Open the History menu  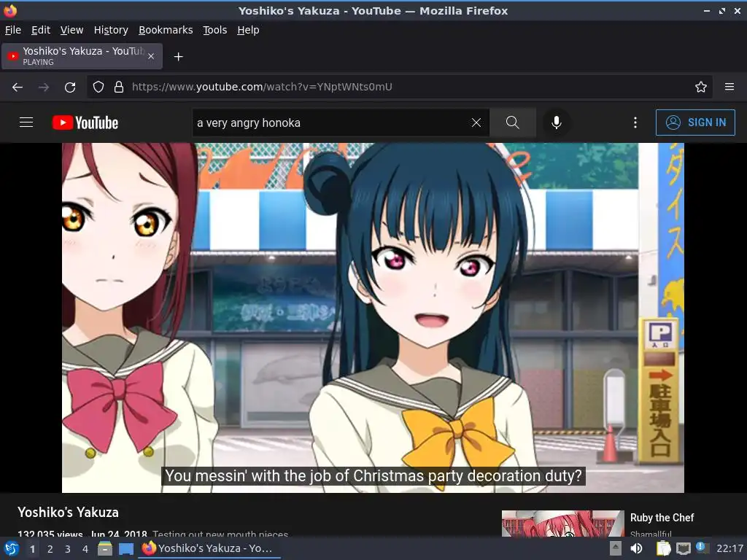point(111,30)
